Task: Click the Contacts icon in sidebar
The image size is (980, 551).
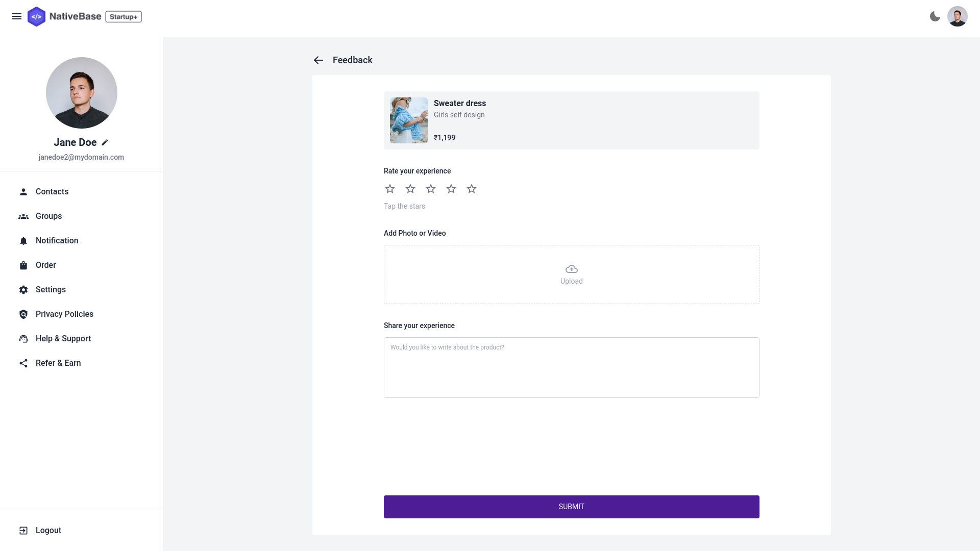Action: [23, 191]
